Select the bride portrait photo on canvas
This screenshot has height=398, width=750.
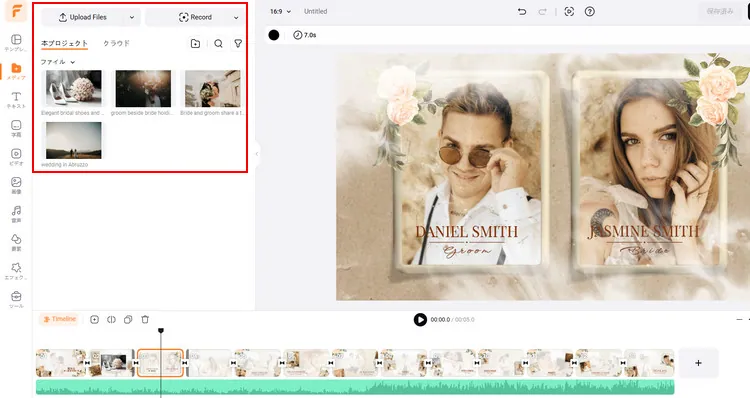pos(648,172)
